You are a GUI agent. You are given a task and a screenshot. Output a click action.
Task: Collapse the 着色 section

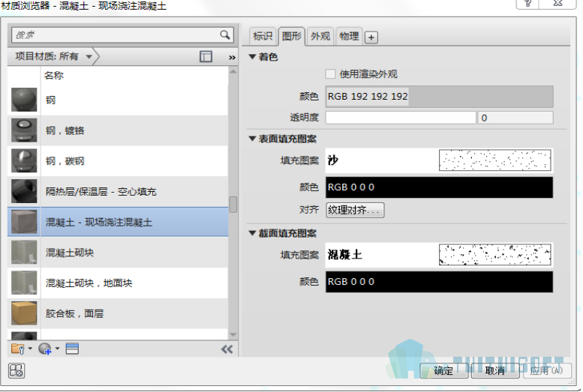pyautogui.click(x=252, y=57)
